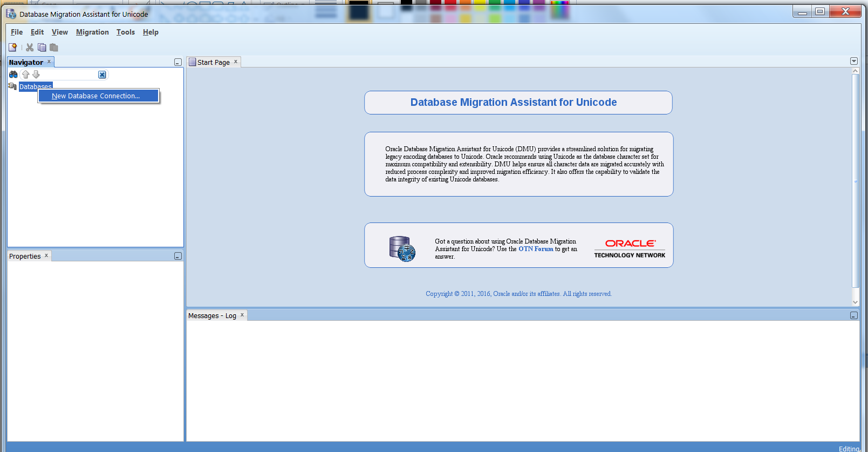Open the Edit menu
The height and width of the screenshot is (452, 868).
[x=37, y=32]
